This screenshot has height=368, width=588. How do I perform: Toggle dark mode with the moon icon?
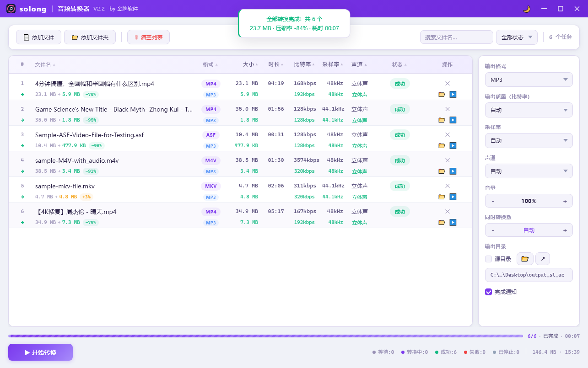pyautogui.click(x=527, y=9)
